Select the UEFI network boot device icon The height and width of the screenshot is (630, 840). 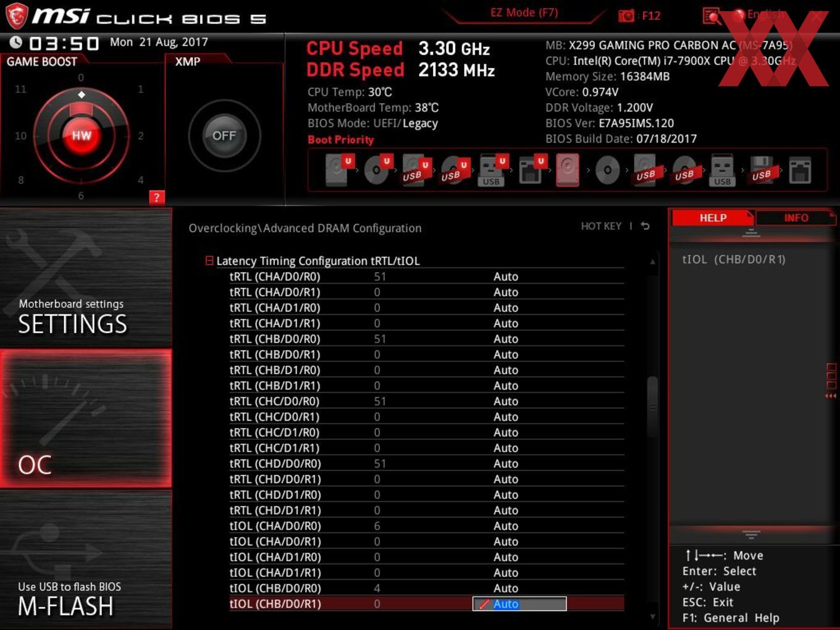pos(531,170)
